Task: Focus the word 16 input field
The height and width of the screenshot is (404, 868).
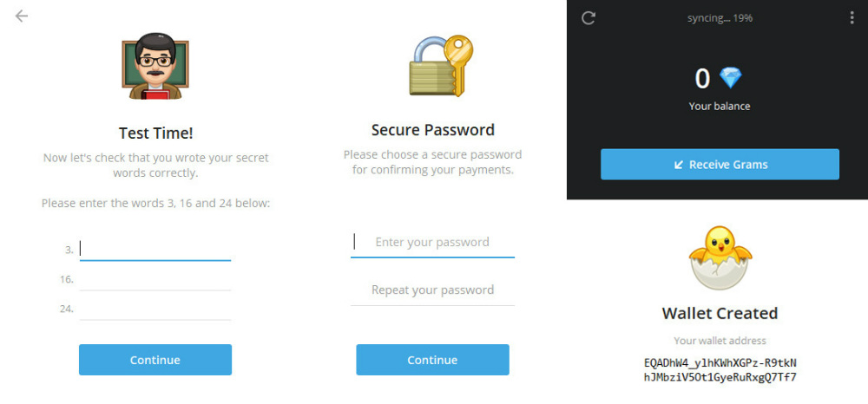Action: 155,280
